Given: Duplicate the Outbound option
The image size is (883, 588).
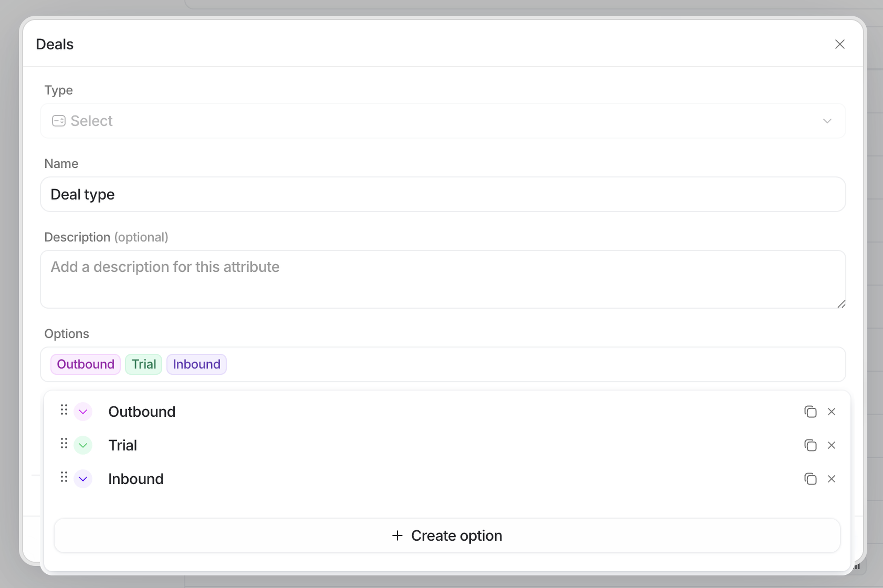Looking at the screenshot, I should (x=810, y=412).
